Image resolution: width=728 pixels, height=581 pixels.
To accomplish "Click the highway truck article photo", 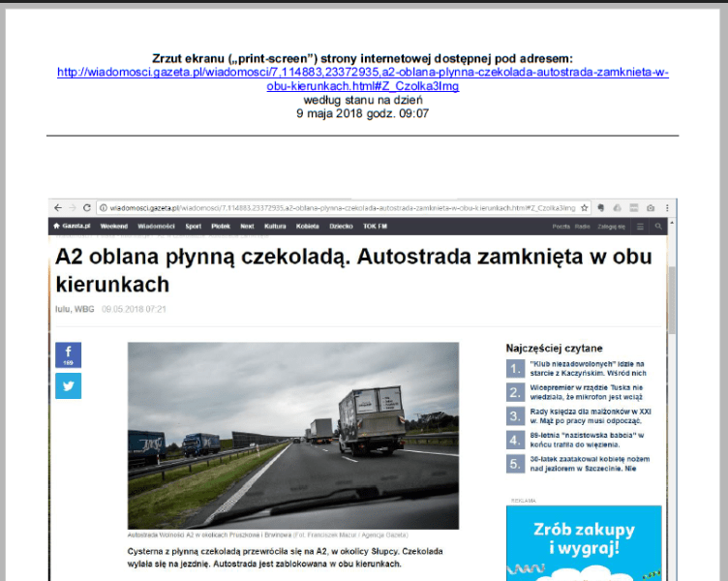I will point(293,435).
